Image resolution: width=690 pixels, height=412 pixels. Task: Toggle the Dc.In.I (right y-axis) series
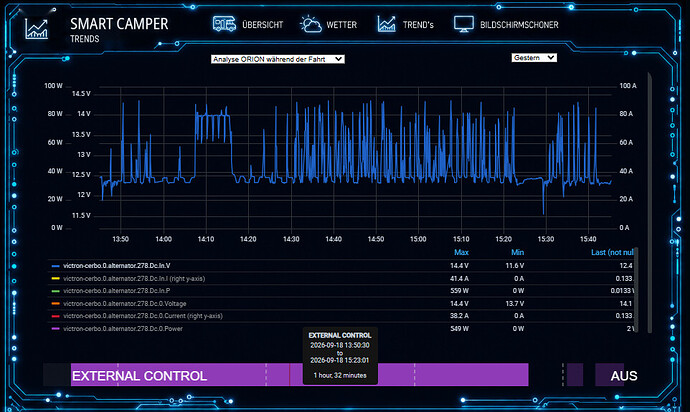click(134, 279)
